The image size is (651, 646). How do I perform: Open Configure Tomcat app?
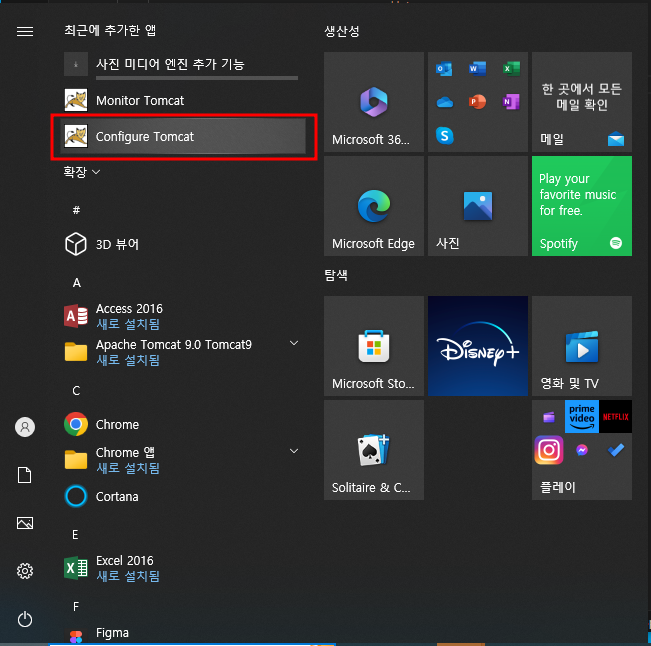click(183, 136)
